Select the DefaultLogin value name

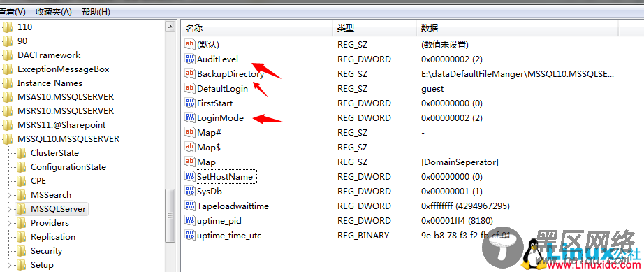222,88
